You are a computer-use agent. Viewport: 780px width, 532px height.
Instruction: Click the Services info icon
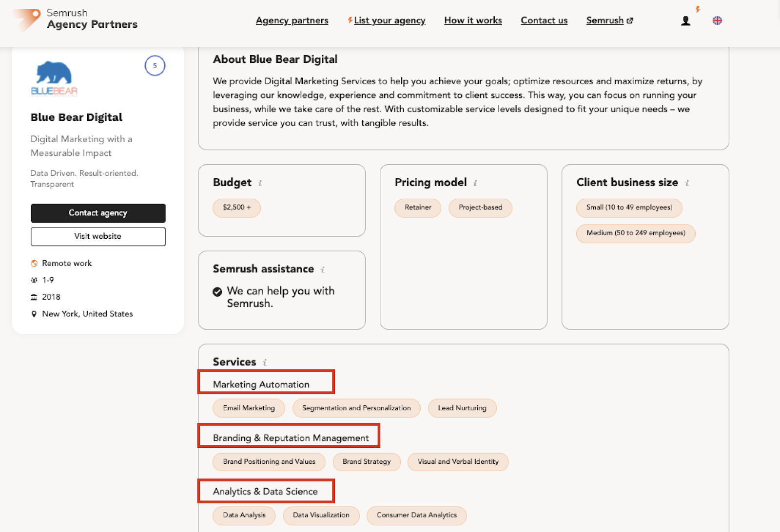(265, 362)
